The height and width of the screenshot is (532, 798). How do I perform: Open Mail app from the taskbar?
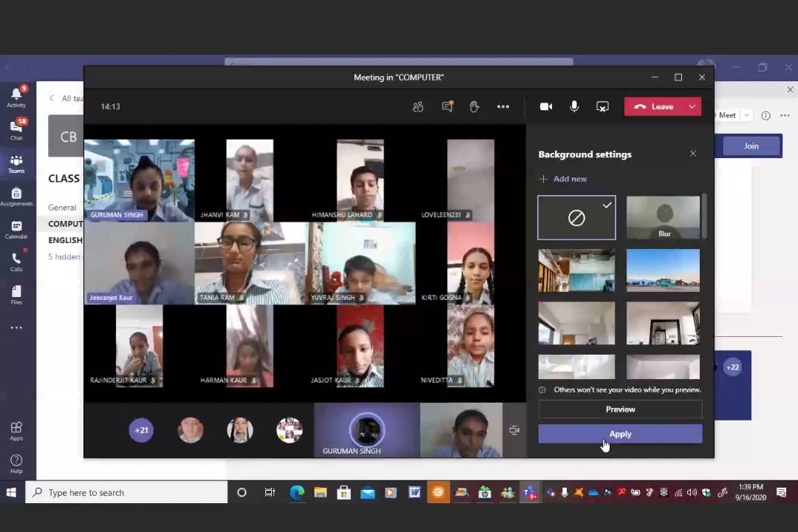[367, 492]
